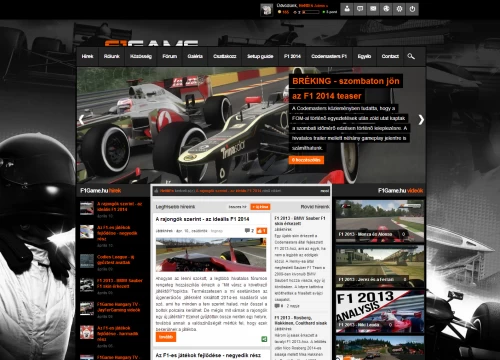500x360 pixels.
Task: Click the power logout icon
Action: pos(412,9)
